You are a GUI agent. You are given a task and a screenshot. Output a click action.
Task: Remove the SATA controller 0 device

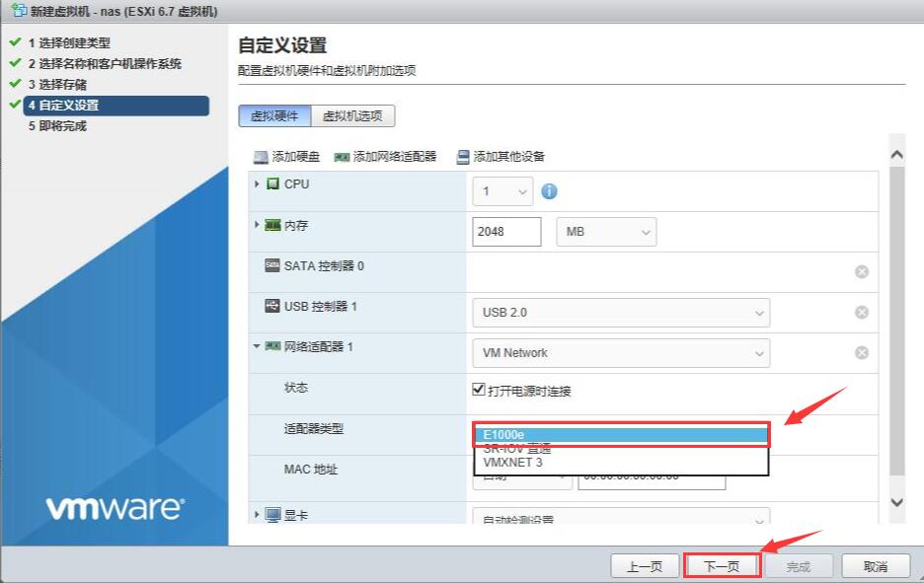click(x=862, y=271)
